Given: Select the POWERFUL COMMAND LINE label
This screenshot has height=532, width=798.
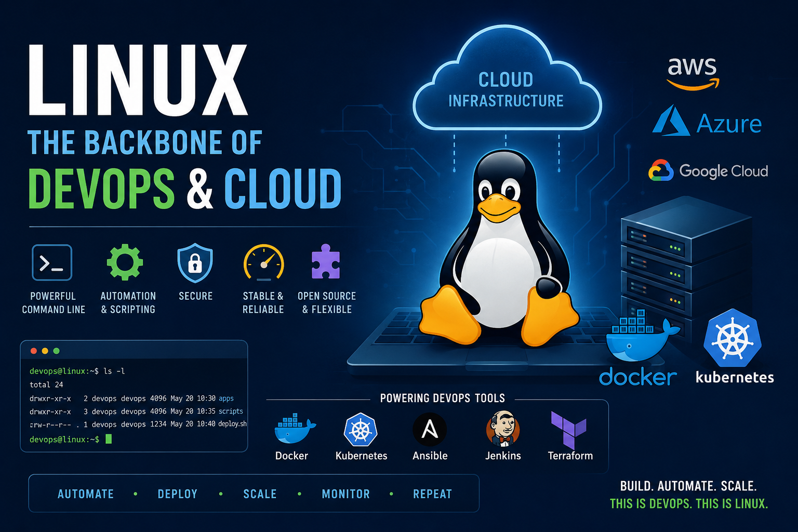Looking at the screenshot, I should (54, 302).
